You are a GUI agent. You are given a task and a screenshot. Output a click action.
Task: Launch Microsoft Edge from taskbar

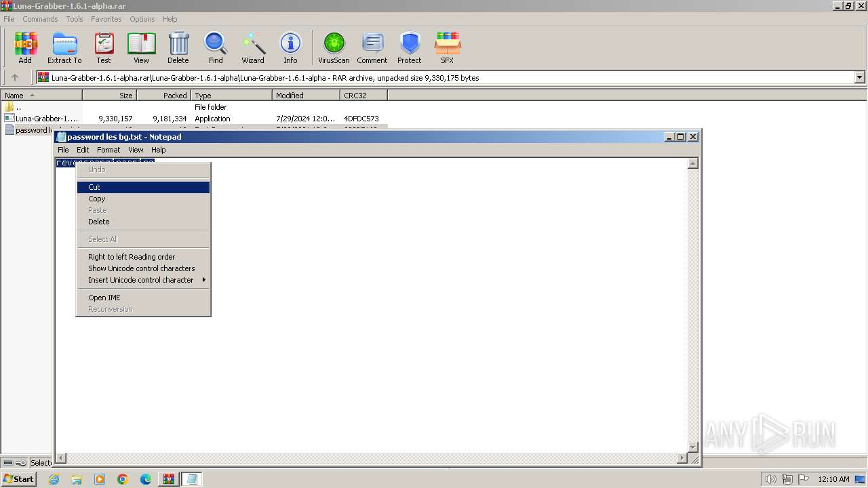pyautogui.click(x=146, y=479)
